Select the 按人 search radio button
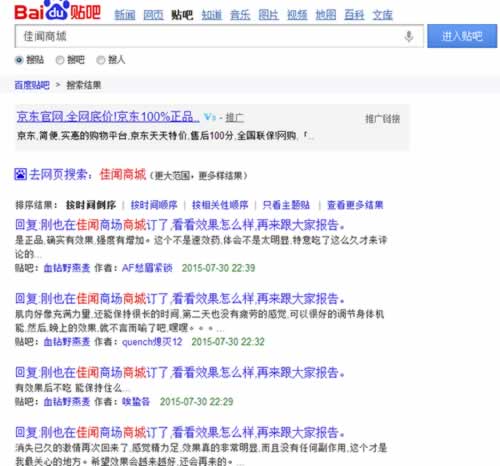The image size is (500, 466). [x=100, y=60]
